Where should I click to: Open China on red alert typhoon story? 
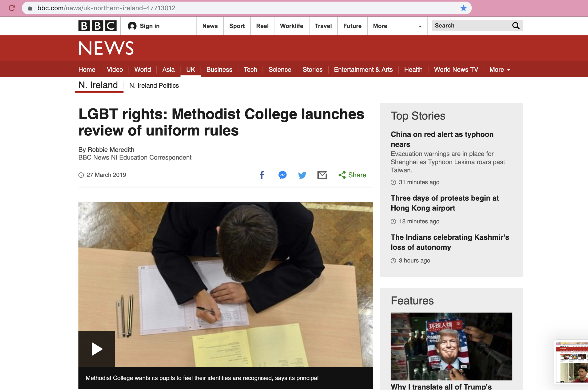(442, 139)
